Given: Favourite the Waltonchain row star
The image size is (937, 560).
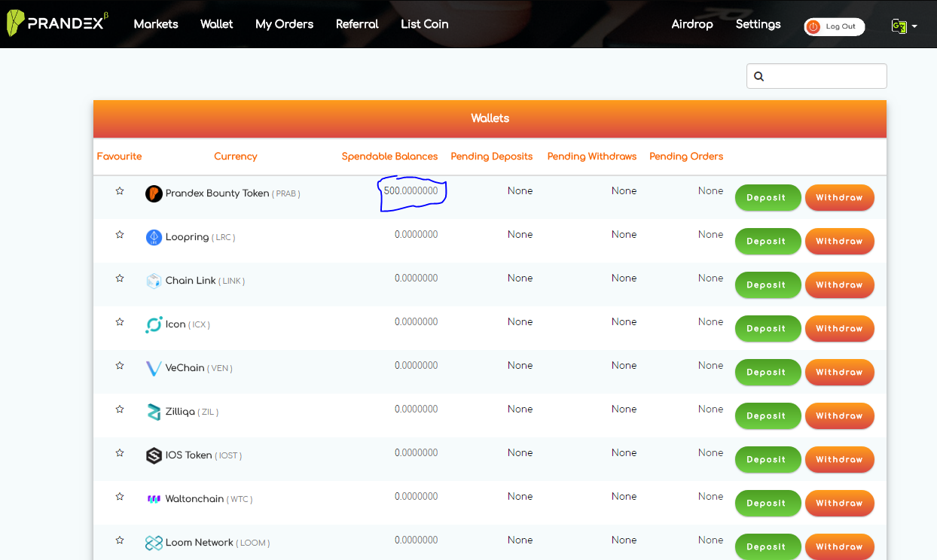Looking at the screenshot, I should [119, 497].
